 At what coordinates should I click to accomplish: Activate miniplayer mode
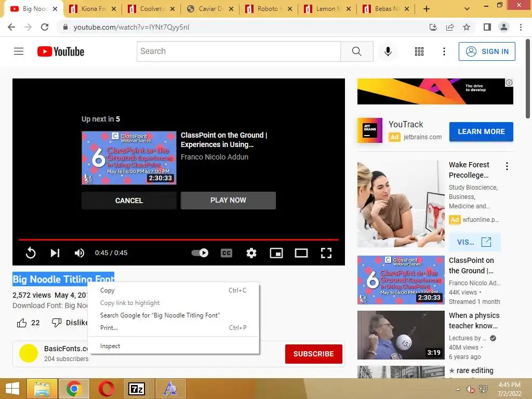coord(276,253)
